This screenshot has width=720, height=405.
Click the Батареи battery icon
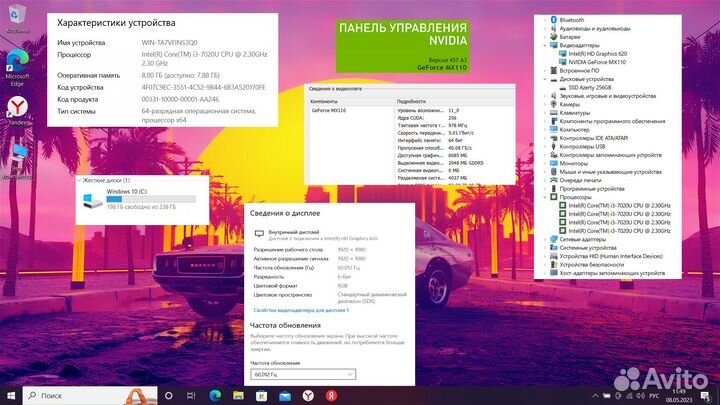click(x=554, y=37)
